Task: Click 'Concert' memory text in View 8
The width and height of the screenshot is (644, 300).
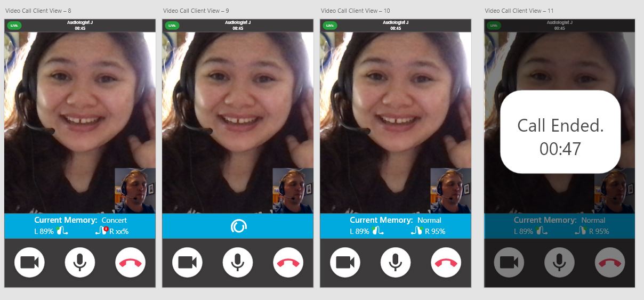Action: 114,220
